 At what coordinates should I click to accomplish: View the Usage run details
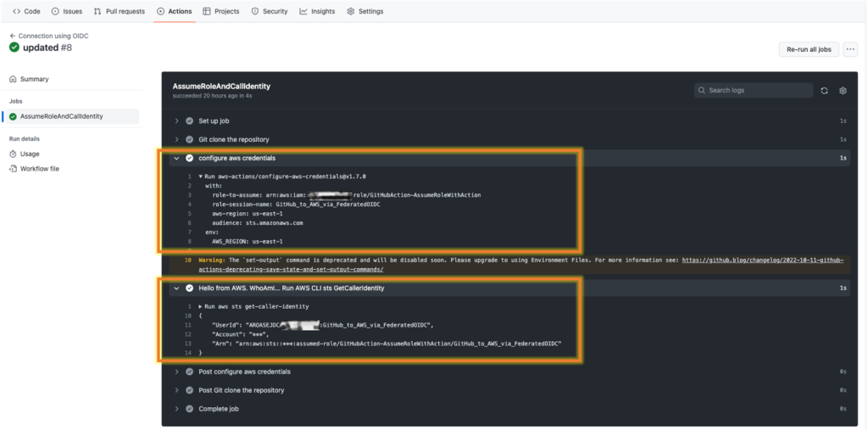pos(30,154)
